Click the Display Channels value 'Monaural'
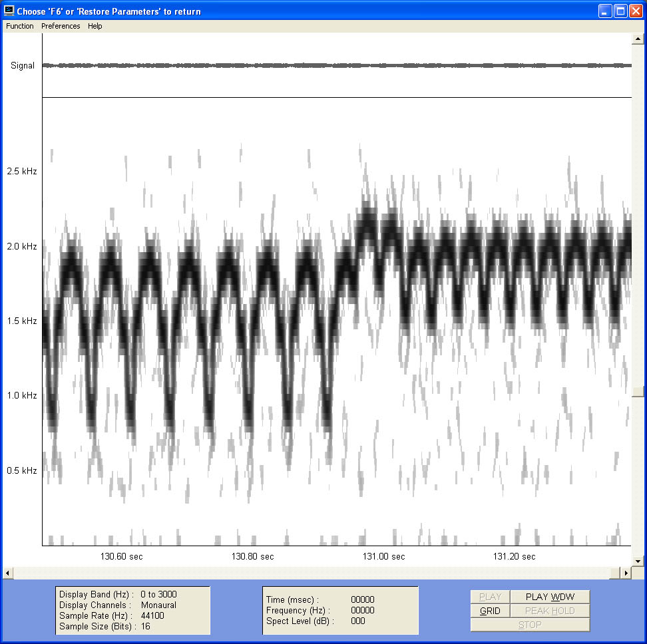The height and width of the screenshot is (644, 647). (158, 605)
